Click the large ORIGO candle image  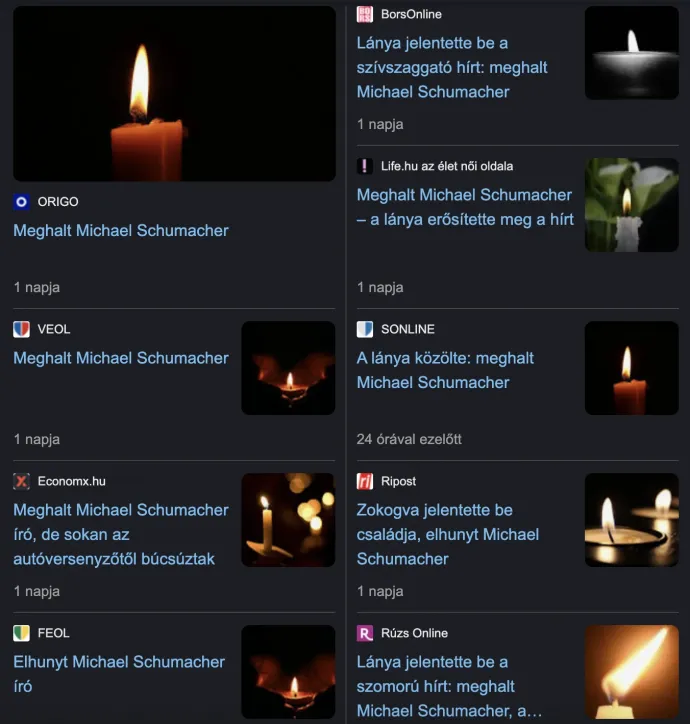[x=175, y=94]
